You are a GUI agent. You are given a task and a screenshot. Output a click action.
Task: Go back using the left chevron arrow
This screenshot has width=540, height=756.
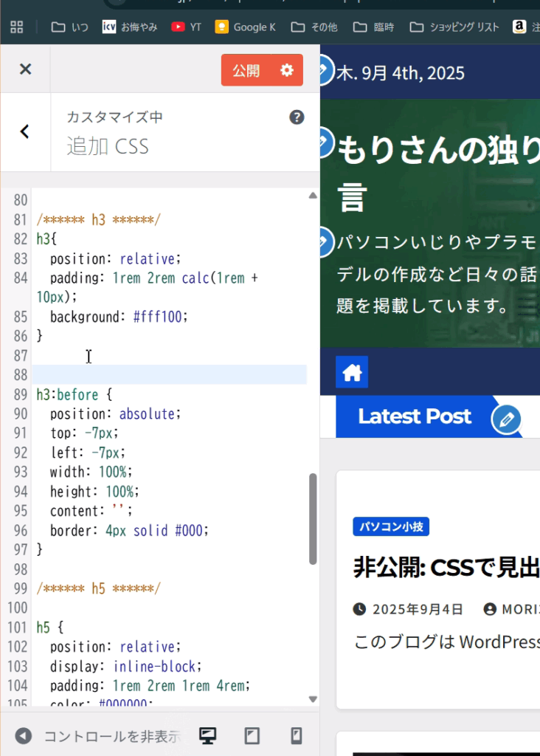click(25, 131)
